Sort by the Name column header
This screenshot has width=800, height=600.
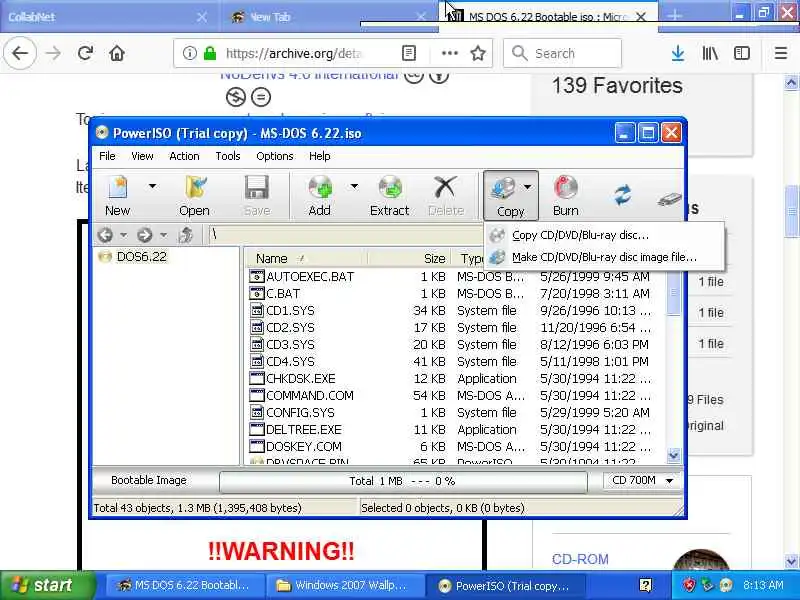[x=306, y=259]
